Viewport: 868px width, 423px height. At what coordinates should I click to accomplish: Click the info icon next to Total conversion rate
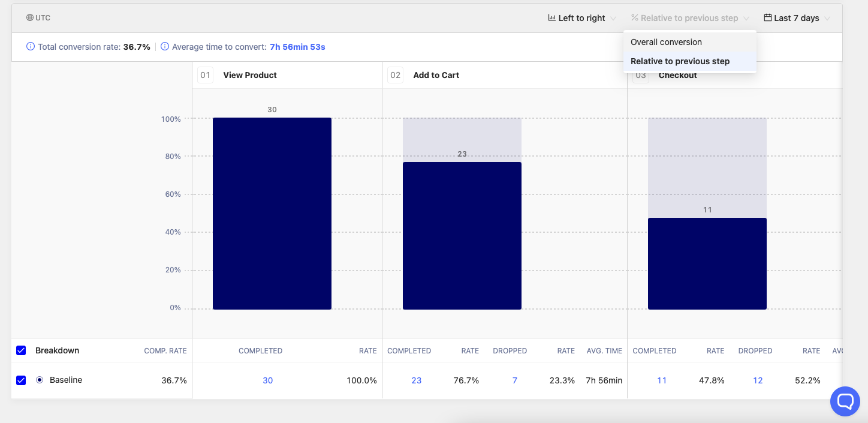click(x=29, y=46)
